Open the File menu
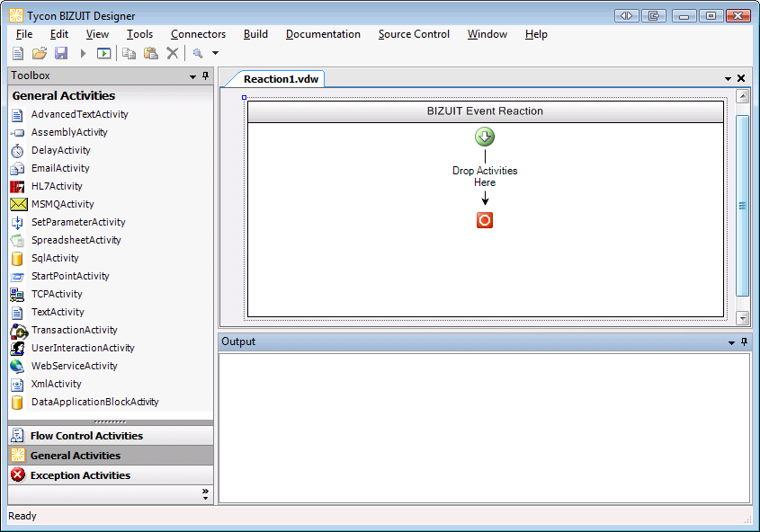This screenshot has width=760, height=532. tap(24, 34)
